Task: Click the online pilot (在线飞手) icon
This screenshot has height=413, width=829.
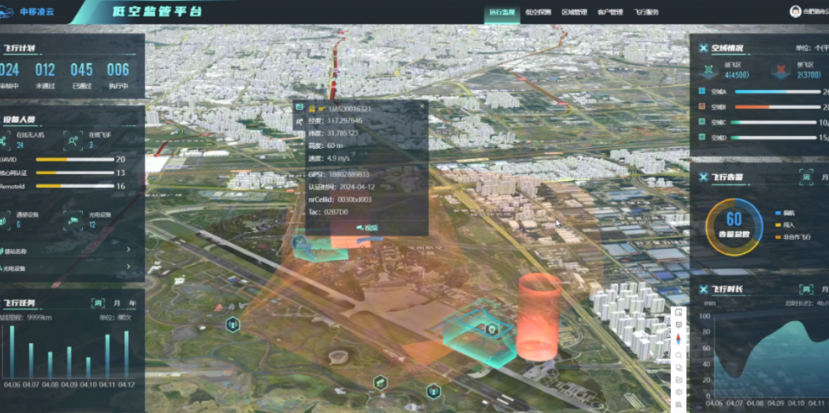Action: (x=73, y=138)
